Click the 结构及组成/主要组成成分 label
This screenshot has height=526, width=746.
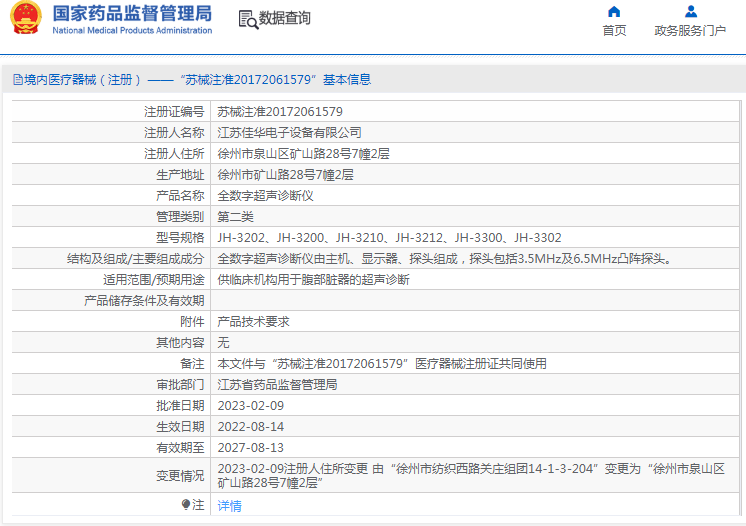tap(136, 258)
